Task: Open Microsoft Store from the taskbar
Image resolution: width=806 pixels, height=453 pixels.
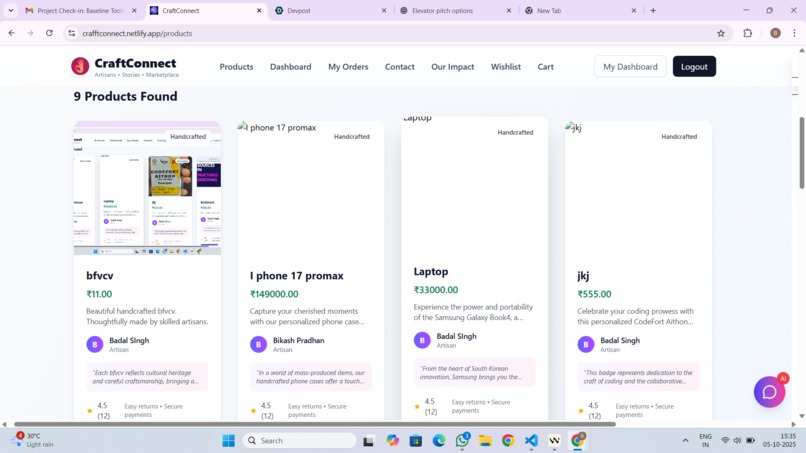Action: click(416, 441)
